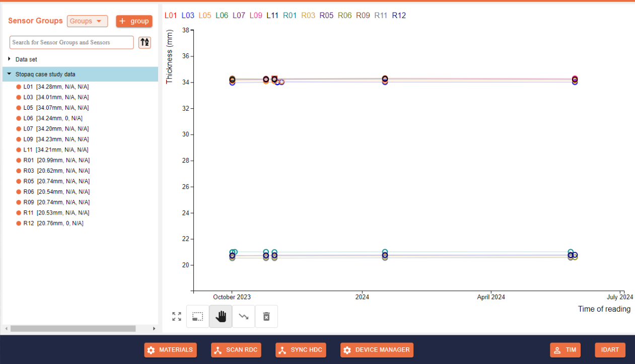Click the sidebar scroll right arrow
Image resolution: width=635 pixels, height=364 pixels.
pyautogui.click(x=154, y=328)
